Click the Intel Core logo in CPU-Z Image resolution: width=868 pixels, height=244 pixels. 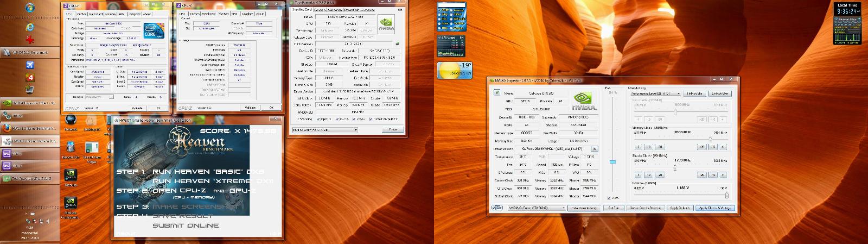pos(154,32)
